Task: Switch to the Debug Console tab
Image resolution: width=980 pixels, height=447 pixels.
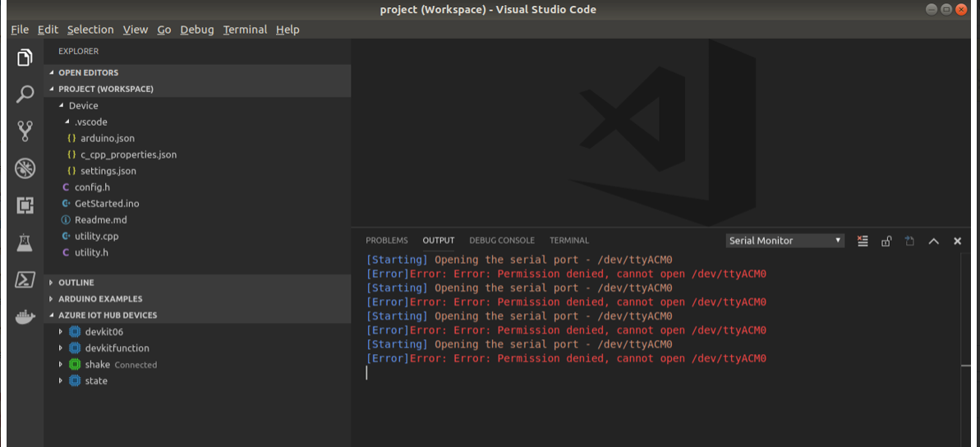Action: pos(502,241)
